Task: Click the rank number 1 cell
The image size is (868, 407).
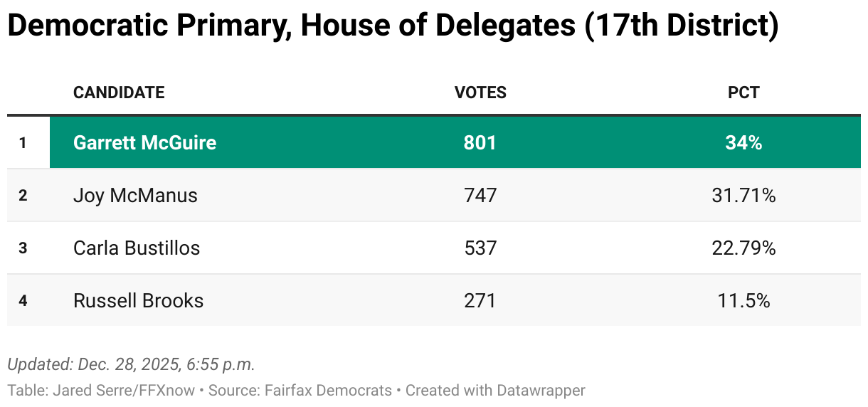Action: (23, 142)
